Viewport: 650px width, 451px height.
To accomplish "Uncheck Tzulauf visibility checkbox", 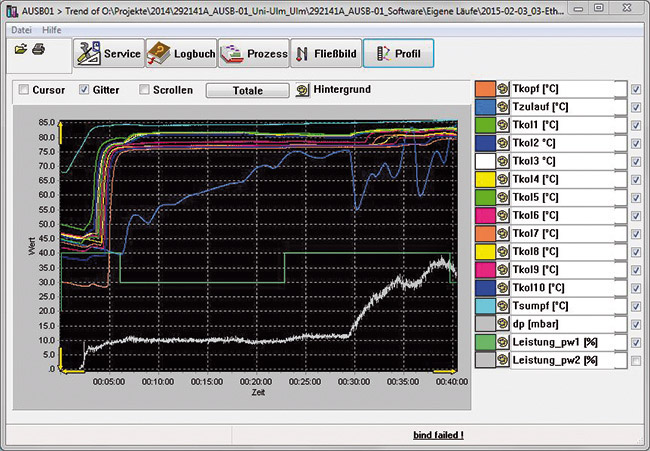I will tap(636, 107).
